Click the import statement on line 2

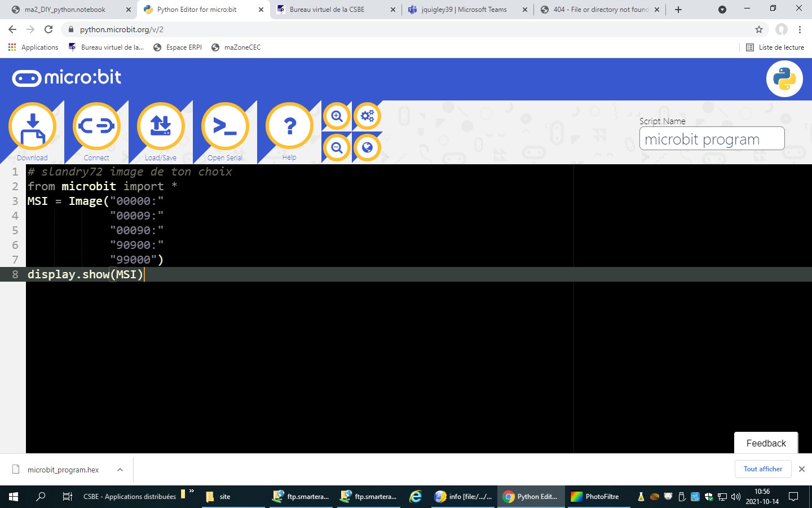coord(103,186)
